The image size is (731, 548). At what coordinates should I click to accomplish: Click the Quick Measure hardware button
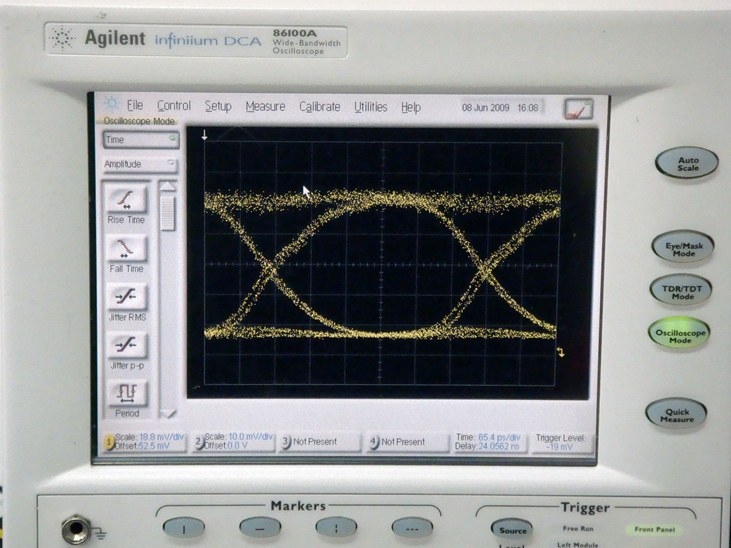(676, 414)
